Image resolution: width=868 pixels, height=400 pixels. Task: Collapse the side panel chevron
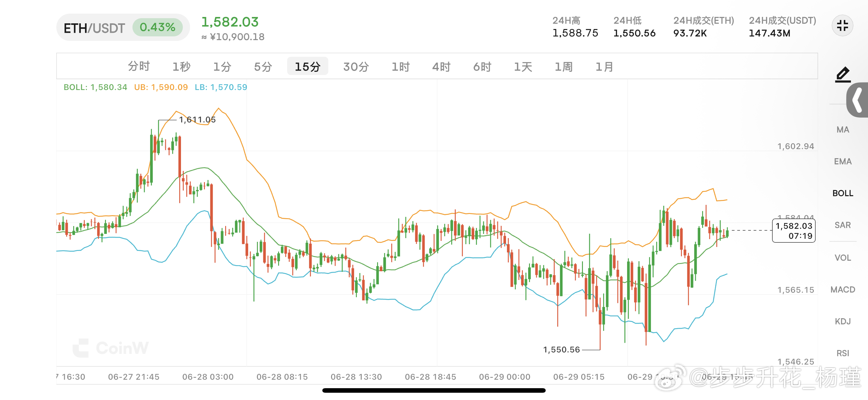click(x=857, y=100)
